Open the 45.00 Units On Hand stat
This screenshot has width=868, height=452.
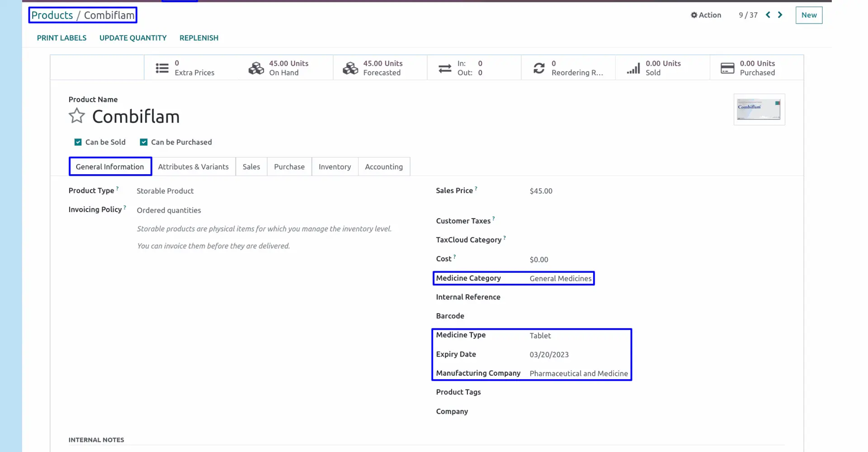(286, 68)
